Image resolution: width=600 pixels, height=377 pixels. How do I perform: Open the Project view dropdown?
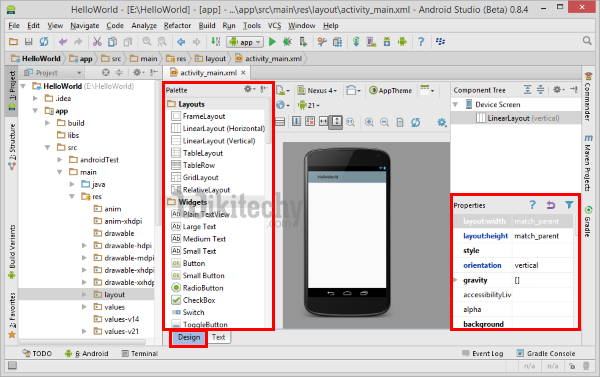click(53, 73)
